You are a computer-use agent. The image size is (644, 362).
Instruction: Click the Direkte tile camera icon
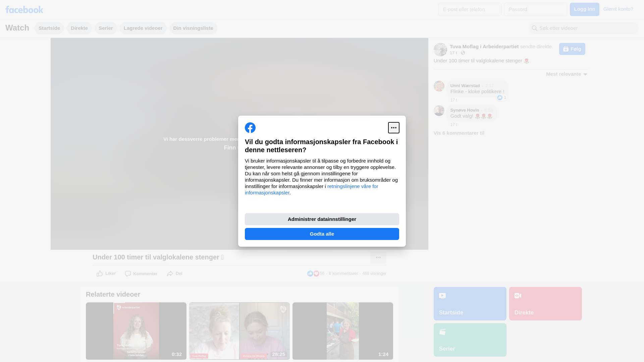tap(518, 296)
